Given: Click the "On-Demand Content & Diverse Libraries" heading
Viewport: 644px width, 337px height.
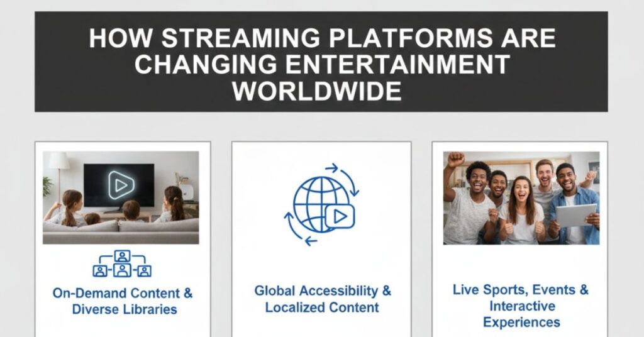Looking at the screenshot, I should pos(123,301).
